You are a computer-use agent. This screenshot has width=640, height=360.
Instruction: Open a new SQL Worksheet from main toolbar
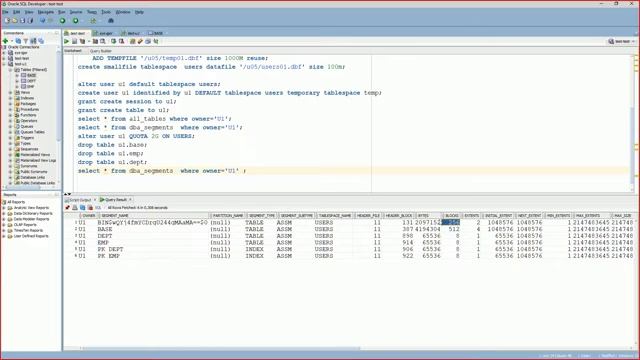pyautogui.click(x=93, y=20)
